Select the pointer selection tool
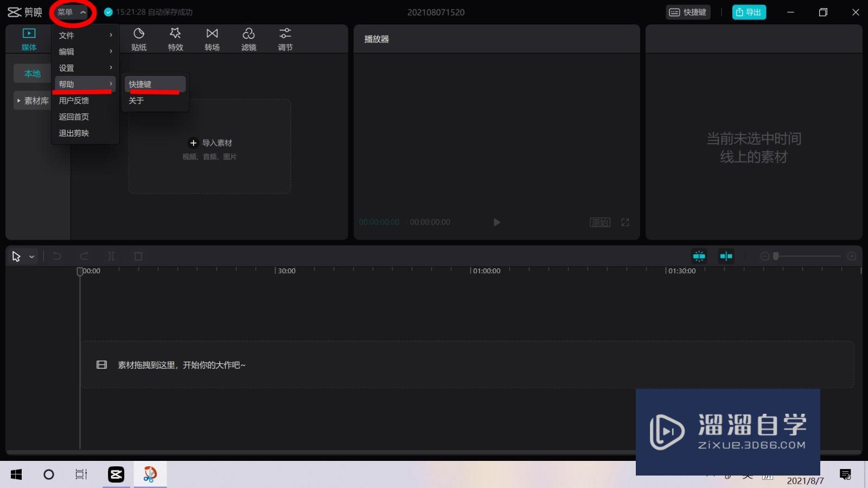Image resolution: width=868 pixels, height=488 pixels. click(x=16, y=256)
